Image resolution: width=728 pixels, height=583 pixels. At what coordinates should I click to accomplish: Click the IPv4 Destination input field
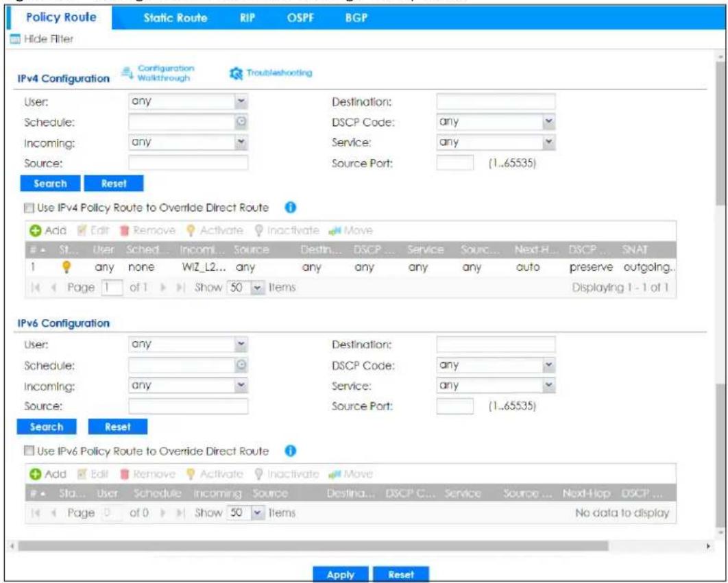[496, 101]
